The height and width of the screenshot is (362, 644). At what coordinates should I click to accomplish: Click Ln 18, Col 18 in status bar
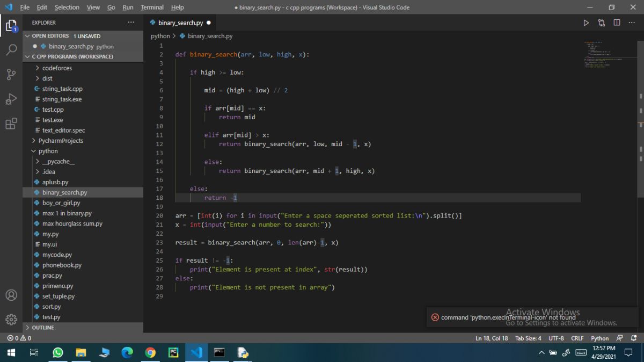[x=492, y=338]
